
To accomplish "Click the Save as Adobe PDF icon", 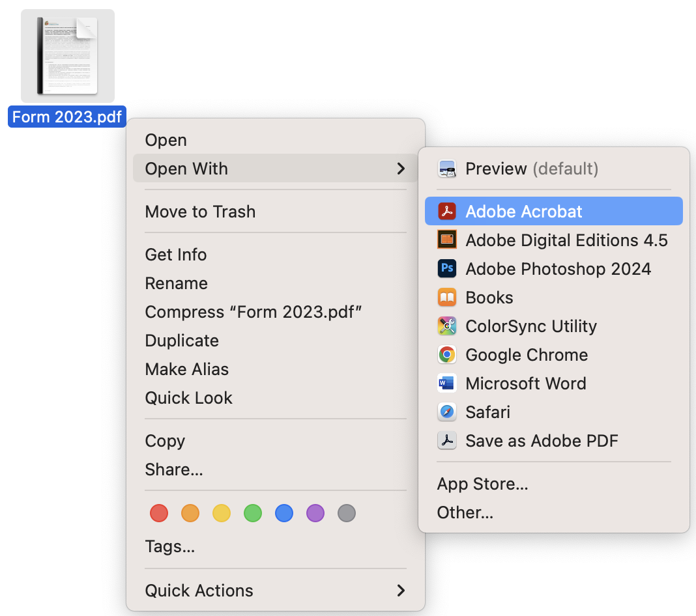I will coord(446,440).
